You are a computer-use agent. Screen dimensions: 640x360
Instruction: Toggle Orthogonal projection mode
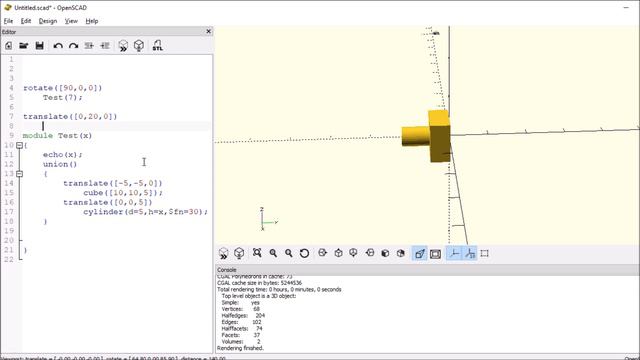(436, 253)
